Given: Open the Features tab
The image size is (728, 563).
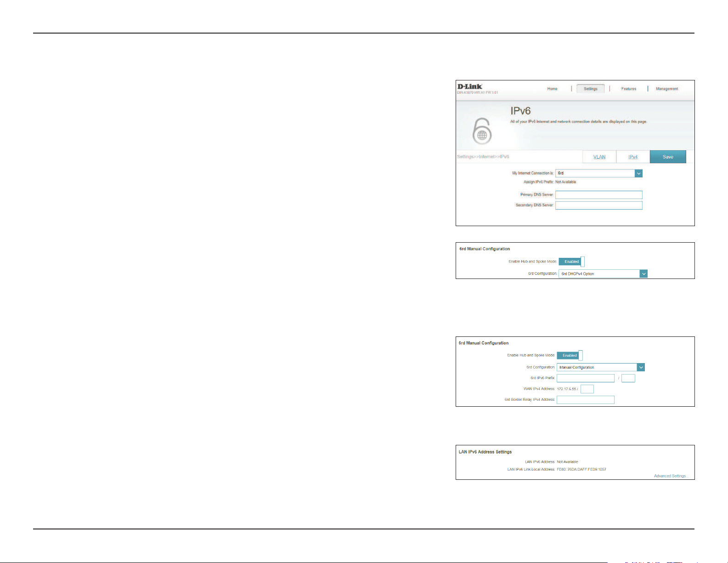Looking at the screenshot, I should (x=629, y=89).
